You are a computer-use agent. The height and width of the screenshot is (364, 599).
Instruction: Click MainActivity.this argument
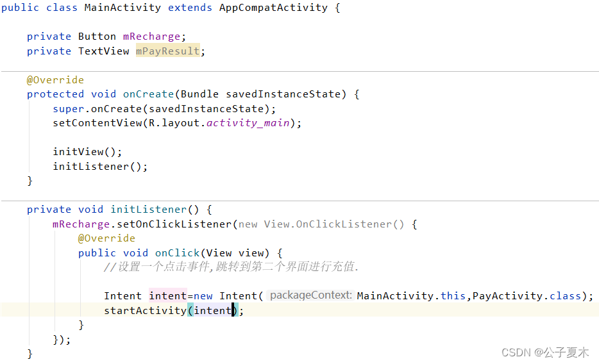[x=411, y=295]
